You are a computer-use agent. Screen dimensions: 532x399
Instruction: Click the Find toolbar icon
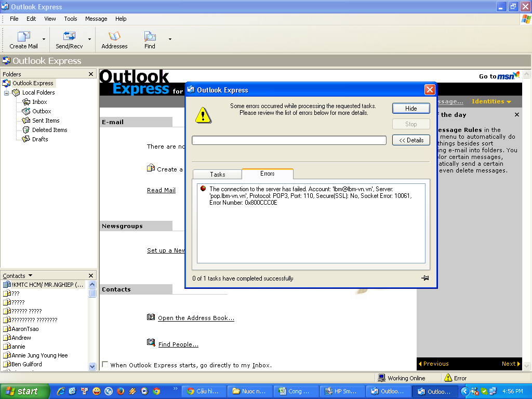[x=150, y=39]
